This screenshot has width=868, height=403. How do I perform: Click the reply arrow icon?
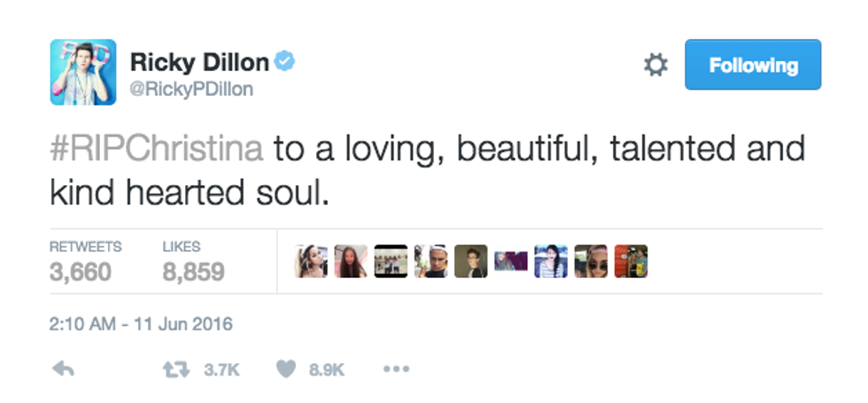(63, 369)
